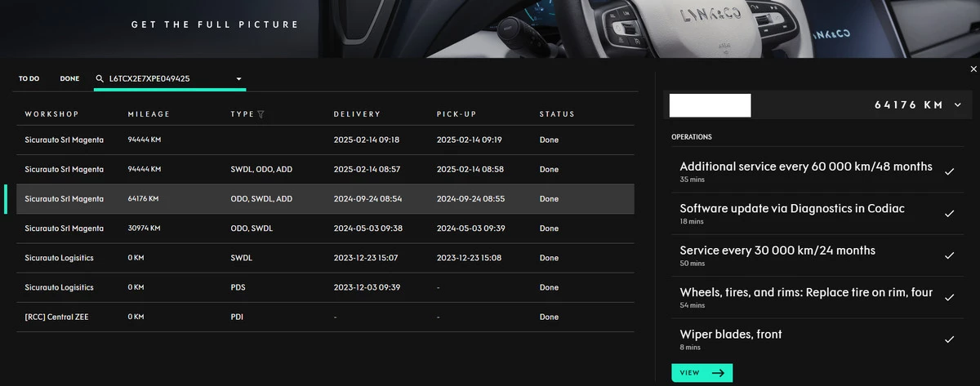Toggle checkmark for Replace tire on rim

click(948, 297)
